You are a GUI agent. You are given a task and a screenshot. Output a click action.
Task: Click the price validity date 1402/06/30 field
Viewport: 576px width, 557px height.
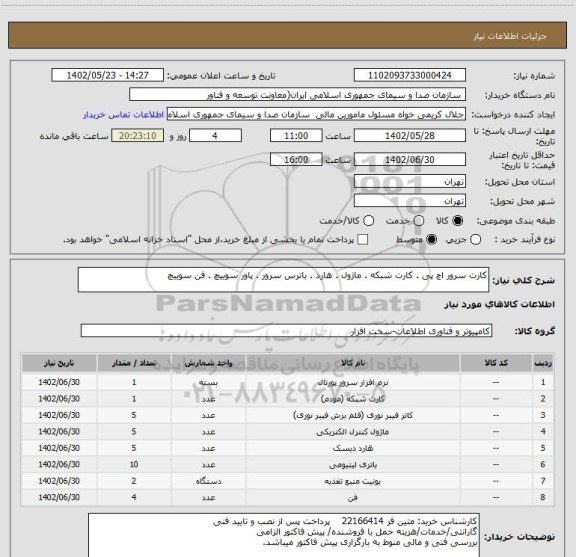pos(410,159)
